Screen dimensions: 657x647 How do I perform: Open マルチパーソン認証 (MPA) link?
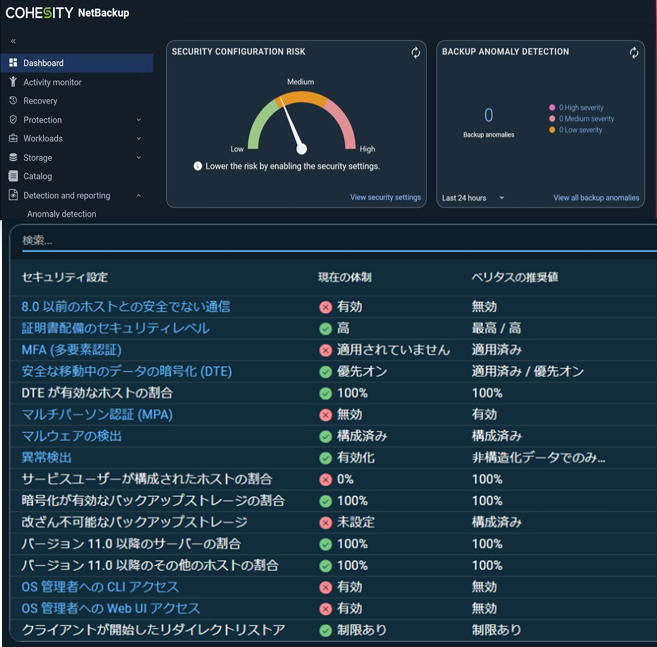[97, 414]
